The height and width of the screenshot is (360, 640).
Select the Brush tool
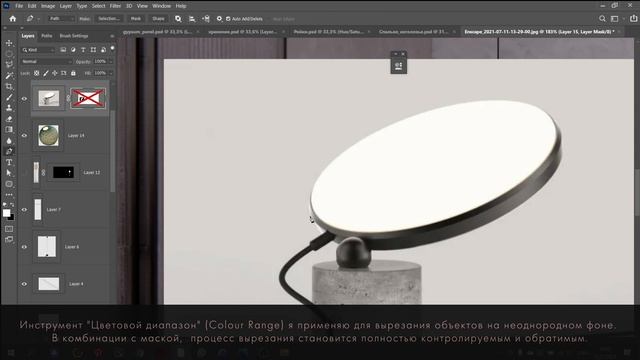9,98
